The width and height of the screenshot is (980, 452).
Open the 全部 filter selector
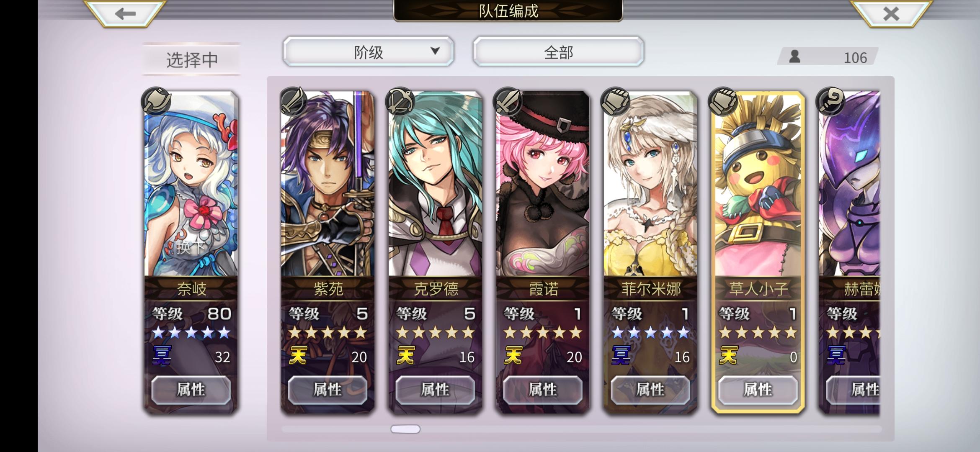pos(558,51)
